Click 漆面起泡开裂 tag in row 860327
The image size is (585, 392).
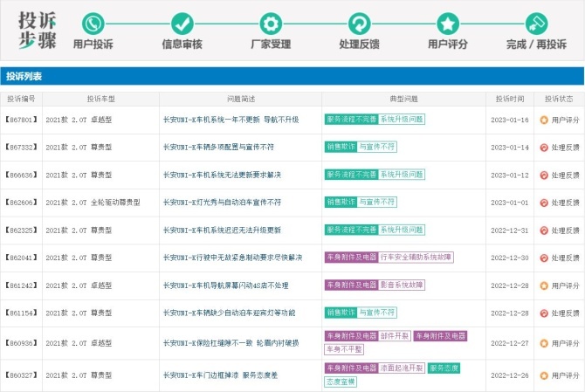tap(402, 368)
